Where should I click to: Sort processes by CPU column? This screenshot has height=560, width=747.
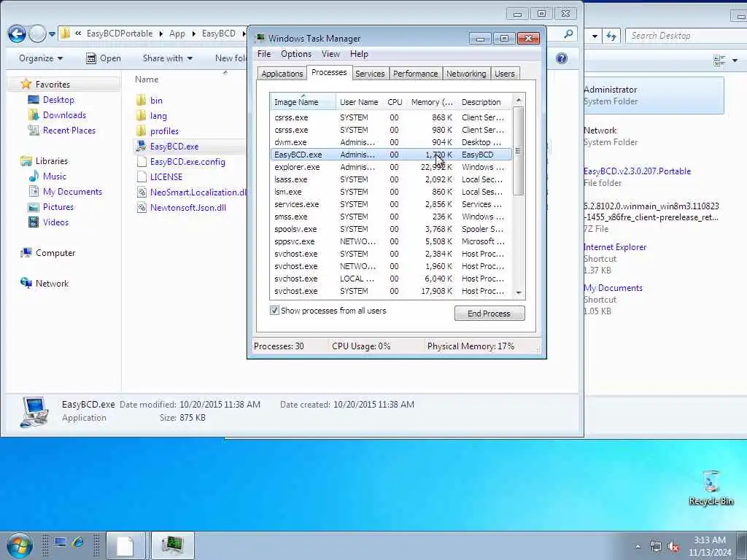(x=395, y=102)
